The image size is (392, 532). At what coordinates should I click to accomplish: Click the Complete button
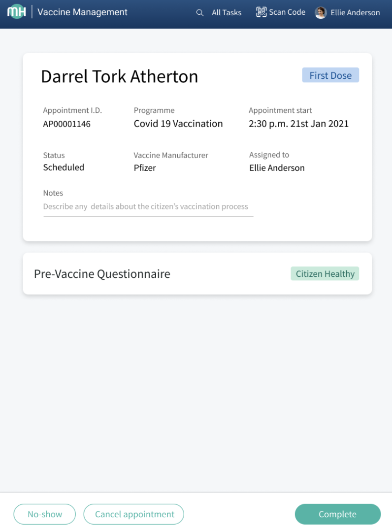(337, 514)
